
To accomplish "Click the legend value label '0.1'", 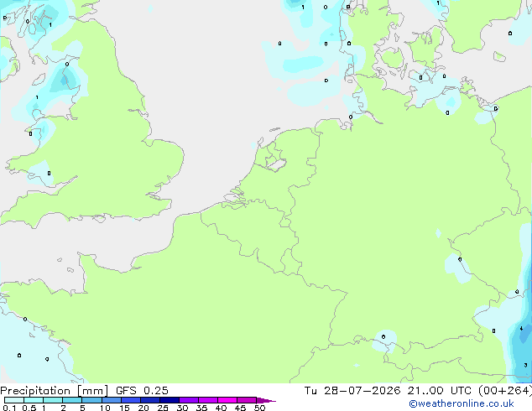I will click(x=9, y=408).
